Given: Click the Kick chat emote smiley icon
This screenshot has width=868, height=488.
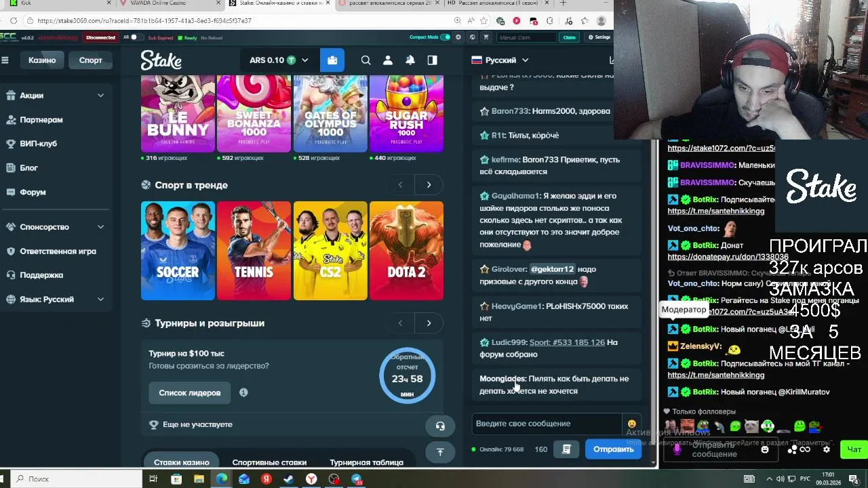Looking at the screenshot, I should 765,449.
